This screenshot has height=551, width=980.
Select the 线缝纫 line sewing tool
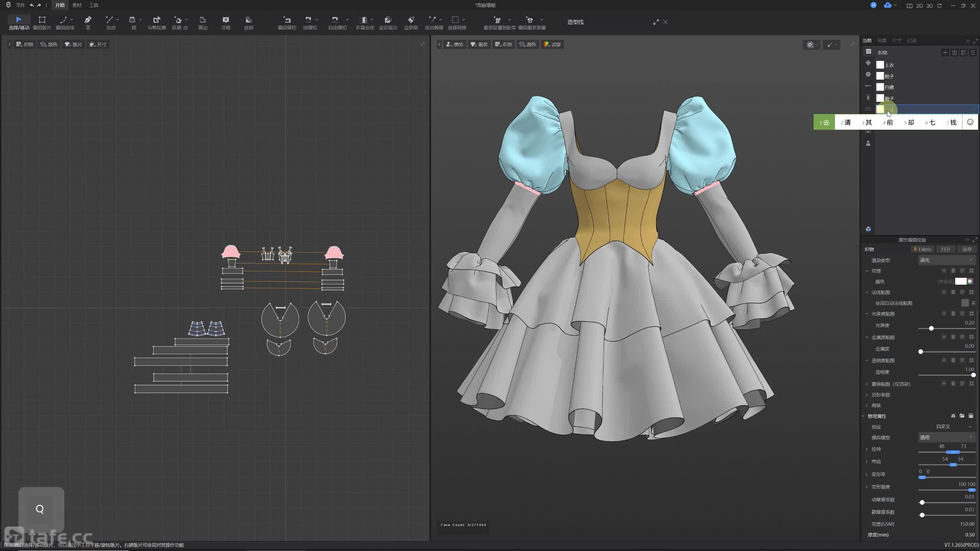(x=310, y=23)
